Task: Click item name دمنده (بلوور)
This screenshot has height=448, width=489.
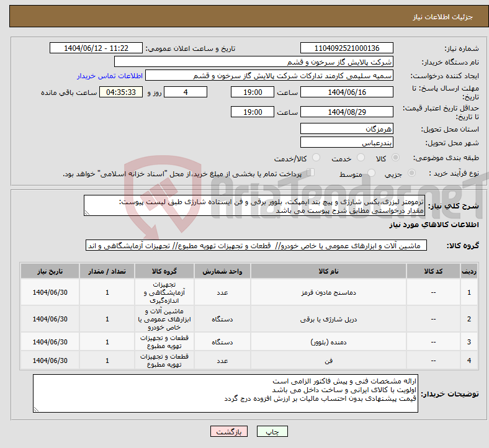Action: (328, 342)
